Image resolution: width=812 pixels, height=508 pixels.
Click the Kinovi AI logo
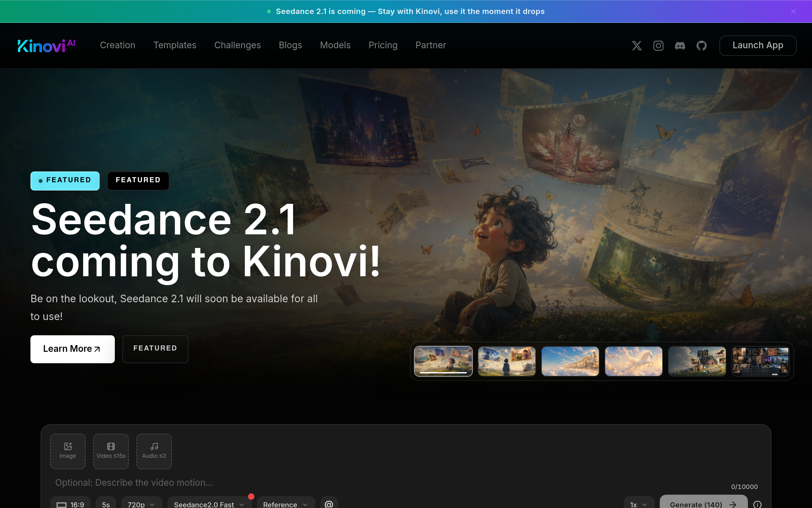pos(46,46)
